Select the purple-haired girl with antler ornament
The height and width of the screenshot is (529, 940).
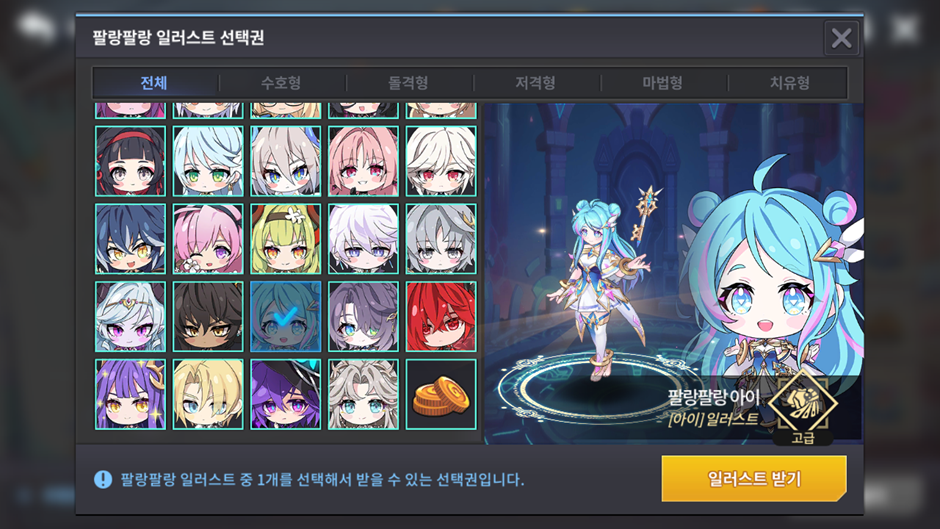click(x=130, y=395)
